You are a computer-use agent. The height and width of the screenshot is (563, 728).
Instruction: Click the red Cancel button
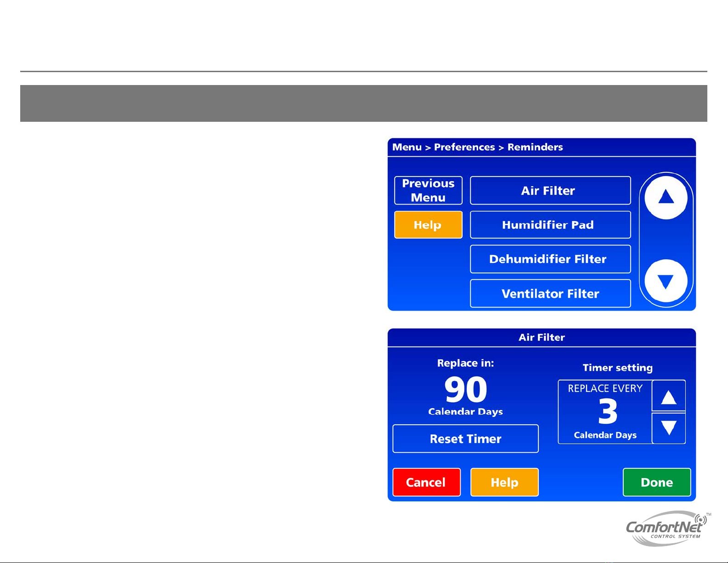pos(426,482)
